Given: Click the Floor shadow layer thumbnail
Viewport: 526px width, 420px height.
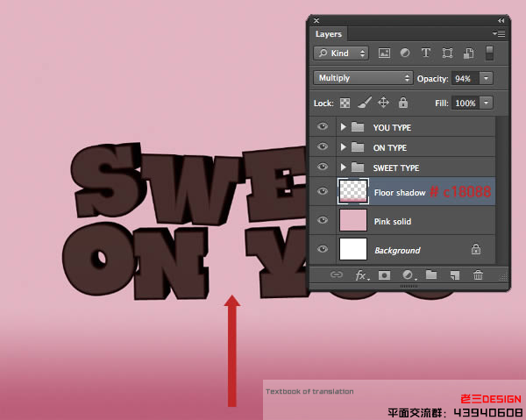Looking at the screenshot, I should (x=353, y=191).
